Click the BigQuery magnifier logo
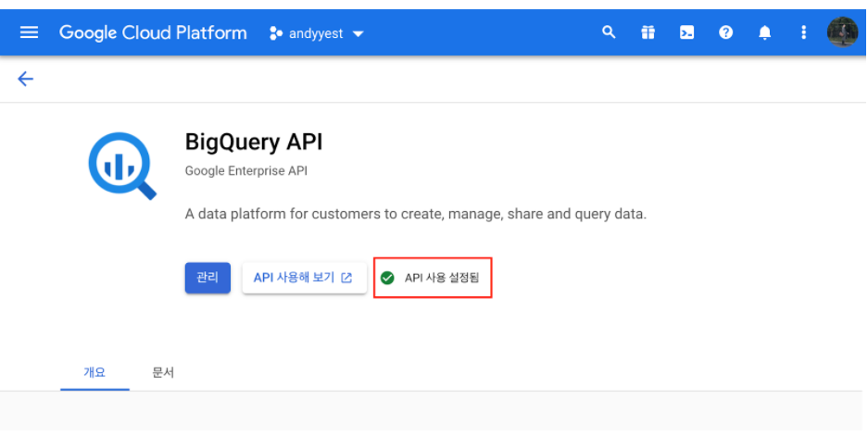This screenshot has width=868, height=436. click(x=122, y=166)
